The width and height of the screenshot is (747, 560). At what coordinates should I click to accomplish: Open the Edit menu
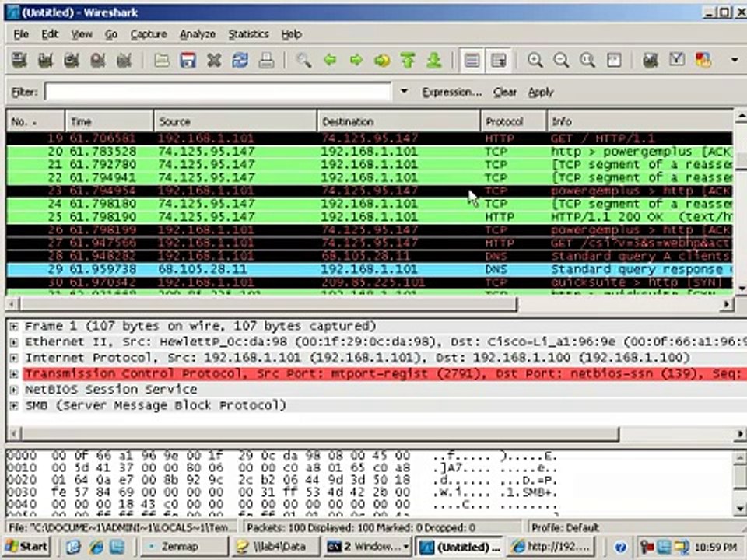(x=50, y=33)
